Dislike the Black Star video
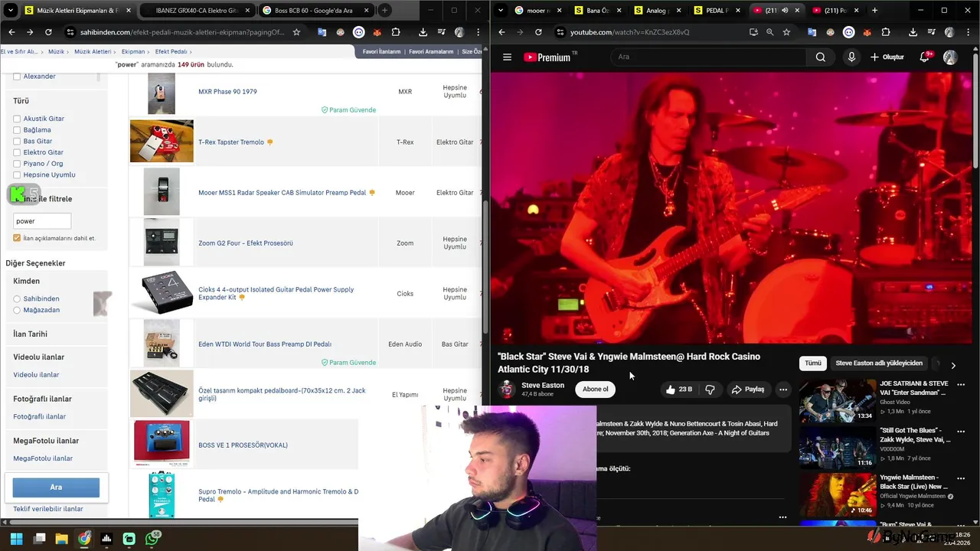980x551 pixels. pyautogui.click(x=710, y=390)
